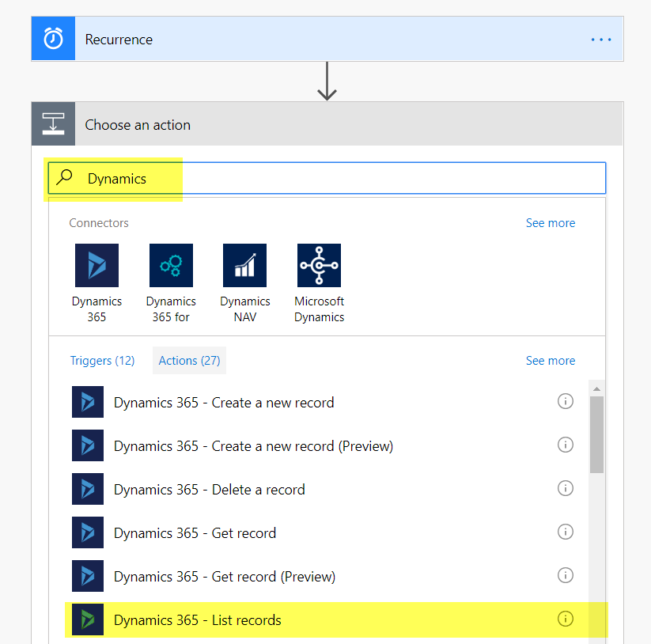Screen dimensions: 651x644
Task: Show info for Create a new record (Preview)
Action: coord(565,445)
